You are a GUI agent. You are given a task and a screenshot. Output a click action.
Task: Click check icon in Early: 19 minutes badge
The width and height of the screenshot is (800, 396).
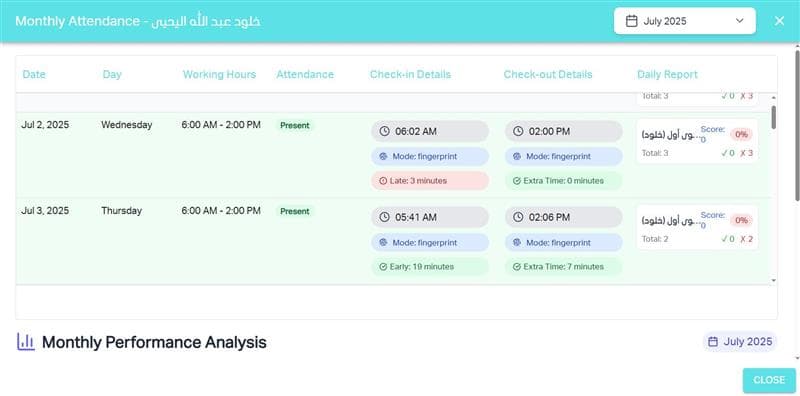(383, 266)
